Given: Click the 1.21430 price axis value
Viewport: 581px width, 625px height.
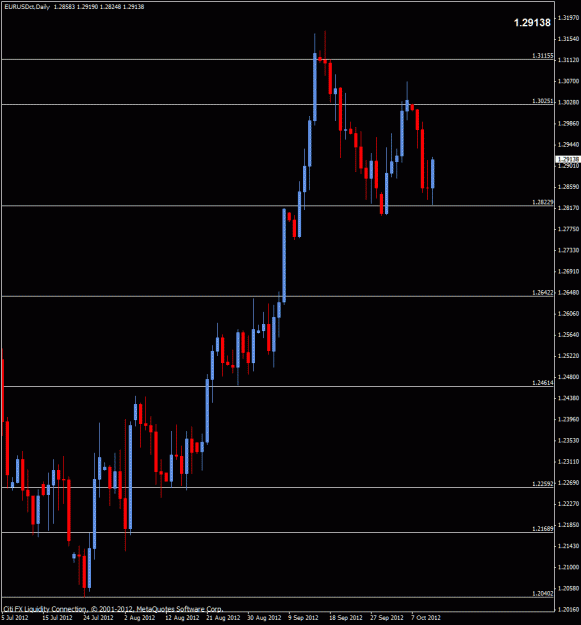Looking at the screenshot, I should [568, 546].
